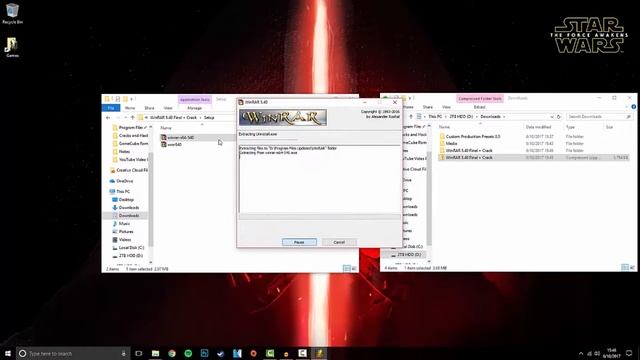Sort by Date modified column
This screenshot has height=360, width=640.
click(538, 127)
